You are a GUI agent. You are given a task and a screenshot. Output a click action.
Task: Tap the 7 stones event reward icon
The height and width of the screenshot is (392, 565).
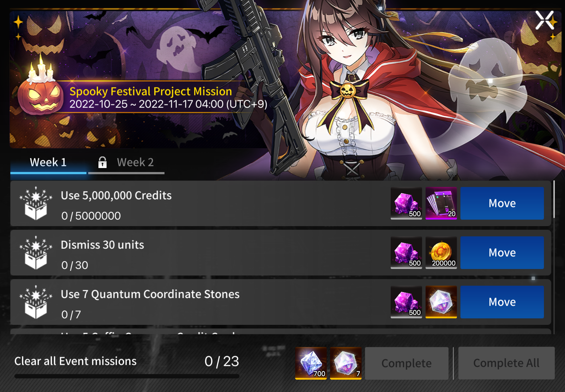pyautogui.click(x=346, y=363)
